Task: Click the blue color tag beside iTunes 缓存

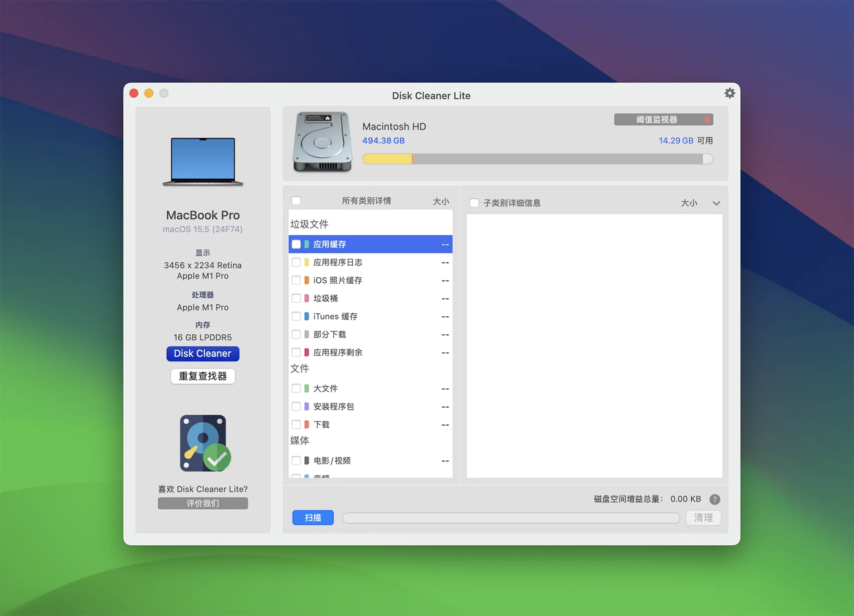Action: click(306, 316)
